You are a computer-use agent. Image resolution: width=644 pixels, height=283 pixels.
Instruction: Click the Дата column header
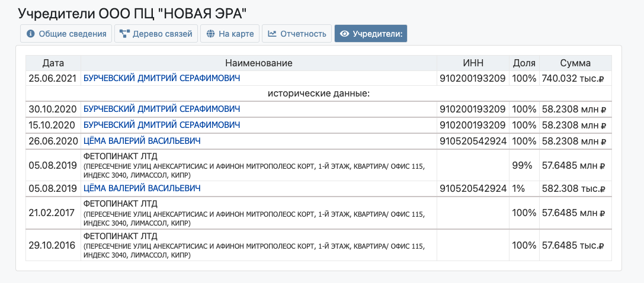coord(53,63)
